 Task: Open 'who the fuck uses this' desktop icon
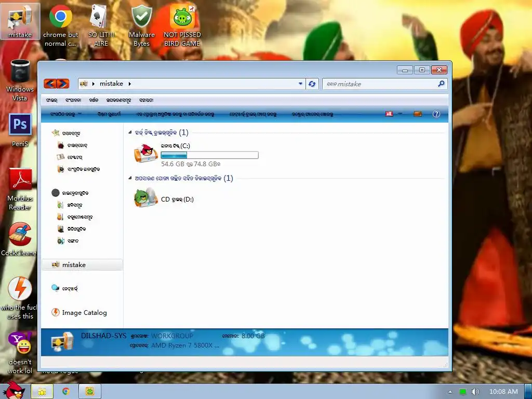click(19, 298)
